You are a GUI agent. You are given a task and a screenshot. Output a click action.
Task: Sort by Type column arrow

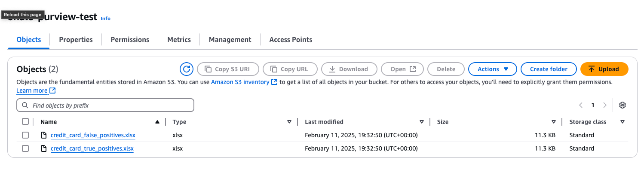[x=289, y=122]
